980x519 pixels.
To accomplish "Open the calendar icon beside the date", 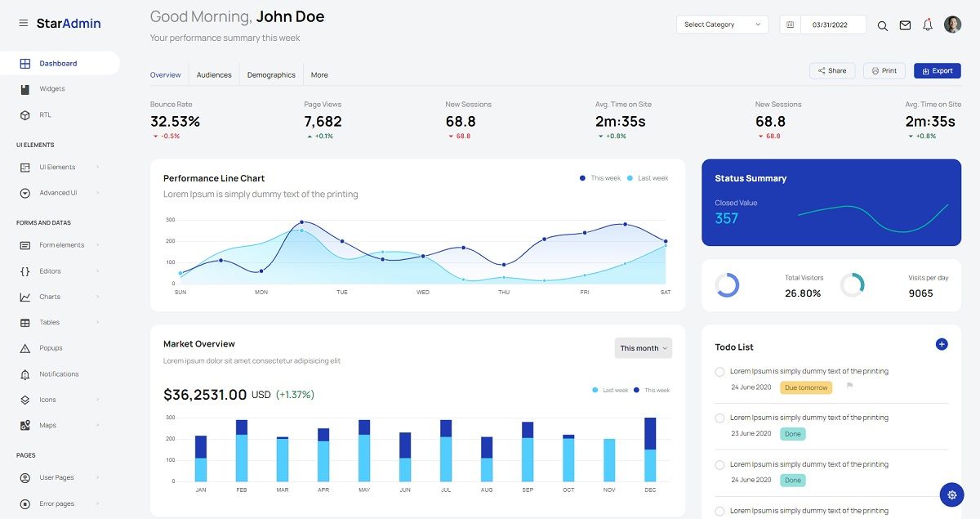I will (789, 25).
